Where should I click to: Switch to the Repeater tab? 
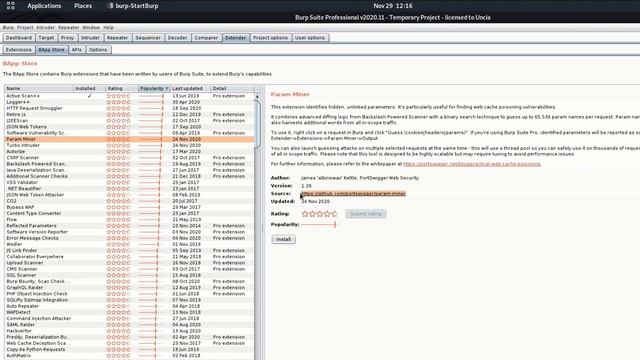click(118, 38)
